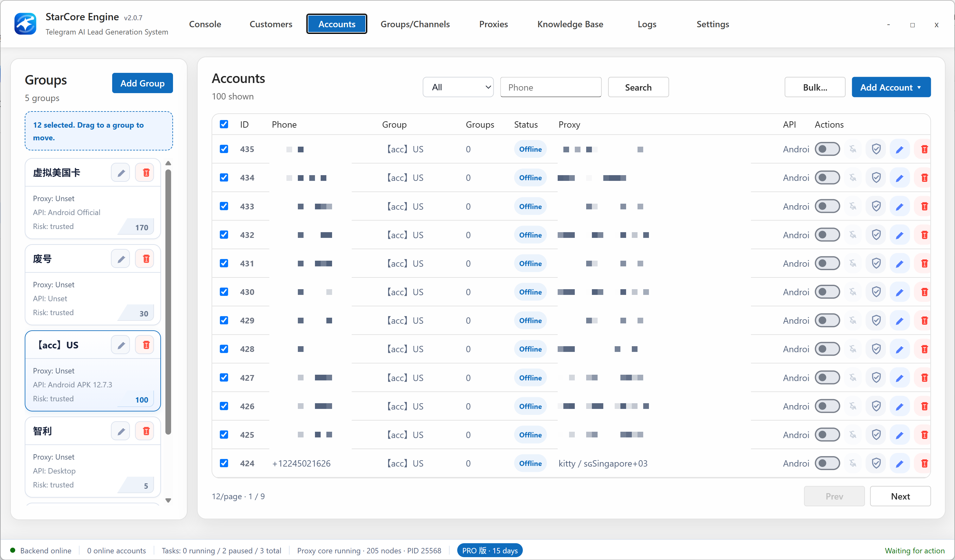Click the Offline status badge for account 424

(x=530, y=463)
